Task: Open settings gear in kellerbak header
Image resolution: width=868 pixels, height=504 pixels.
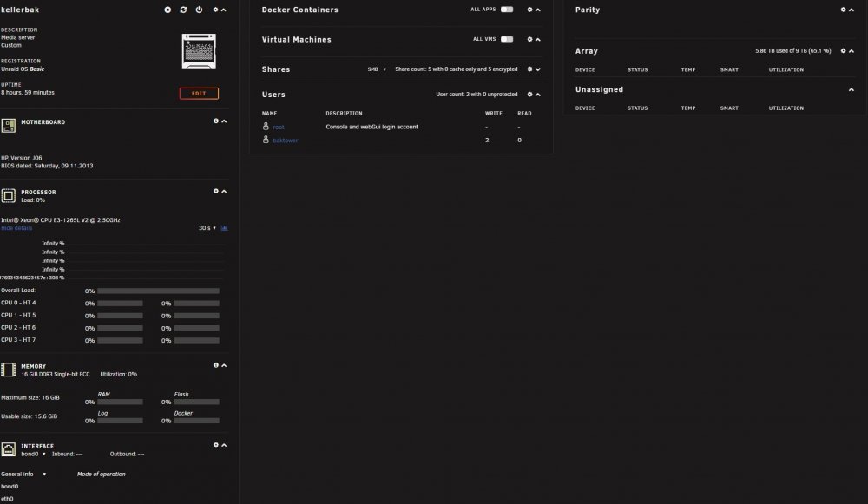Action: (216, 10)
